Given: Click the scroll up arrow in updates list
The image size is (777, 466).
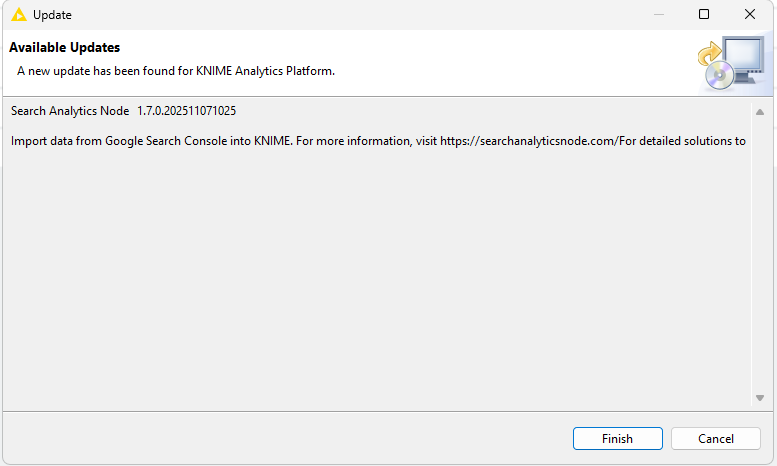Looking at the screenshot, I should click(x=760, y=112).
